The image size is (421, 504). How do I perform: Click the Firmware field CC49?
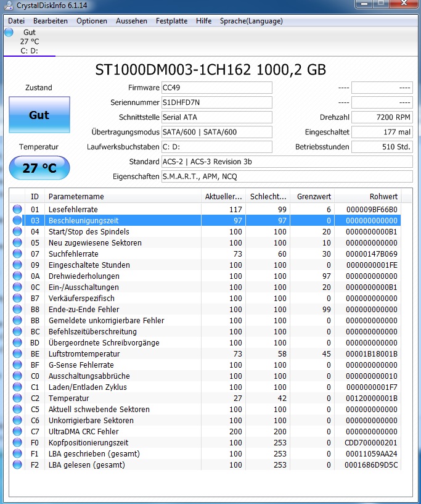[217, 88]
